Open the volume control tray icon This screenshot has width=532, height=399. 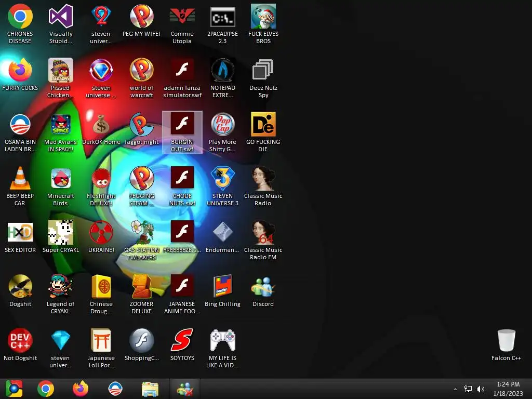pos(480,389)
